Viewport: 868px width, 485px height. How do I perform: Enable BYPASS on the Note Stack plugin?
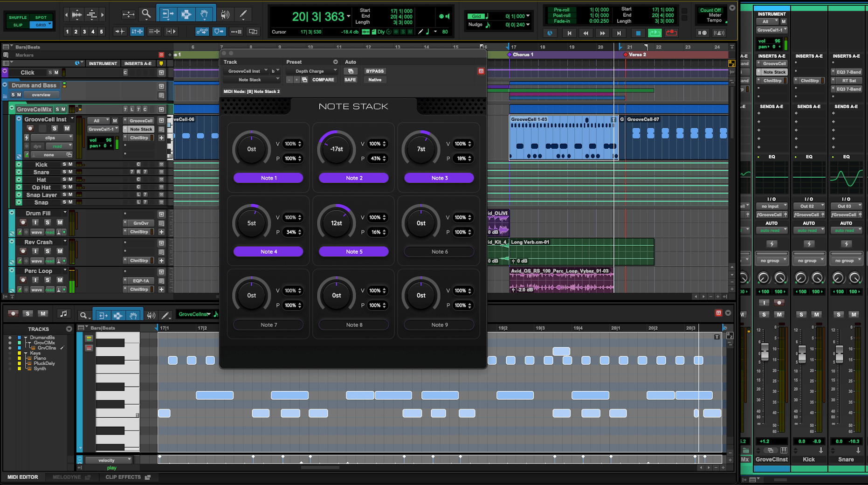375,71
